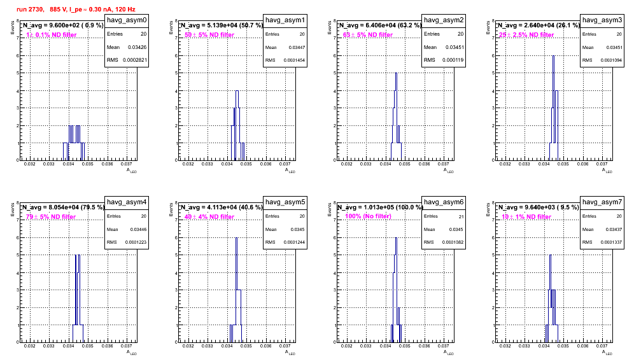
Task: Click the A_LED axis label under havg_asym1
Action: tap(290, 171)
